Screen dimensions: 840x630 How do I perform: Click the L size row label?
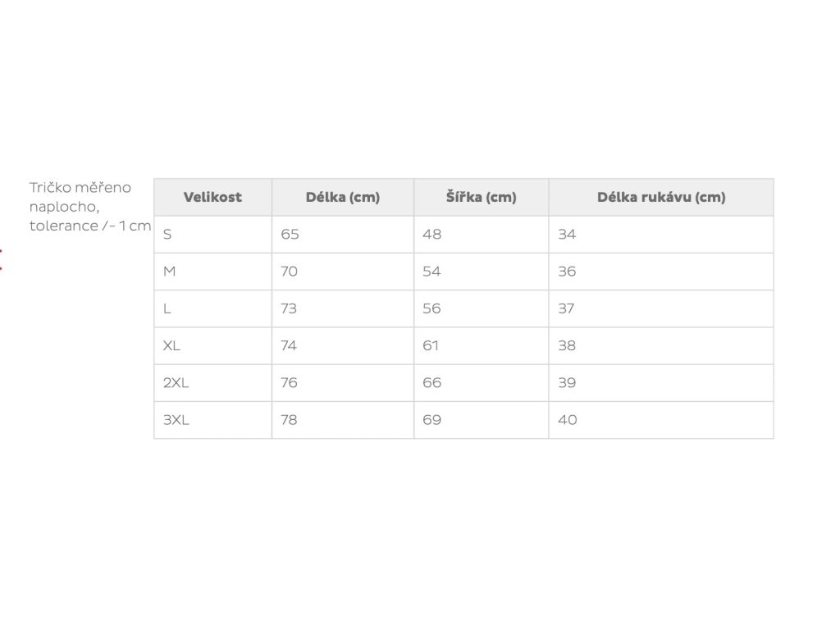[167, 308]
